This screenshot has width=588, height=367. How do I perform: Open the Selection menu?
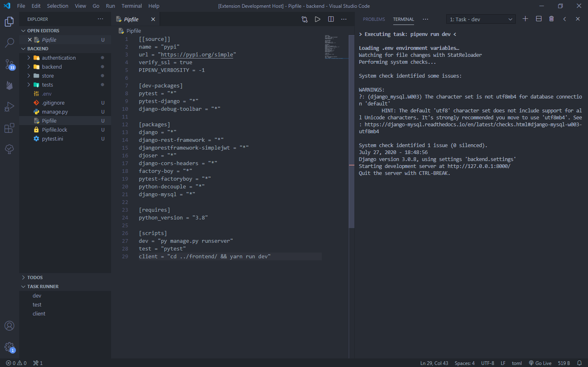click(x=58, y=6)
